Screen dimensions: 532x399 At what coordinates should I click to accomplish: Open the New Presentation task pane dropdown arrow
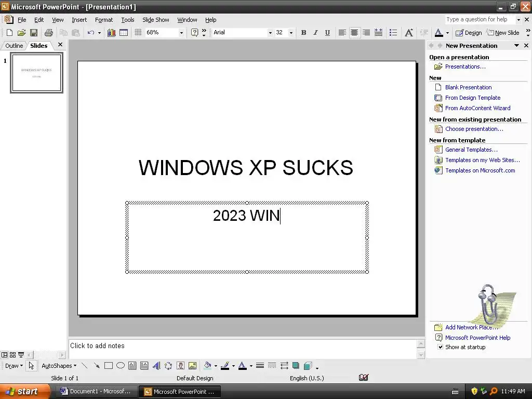(516, 46)
